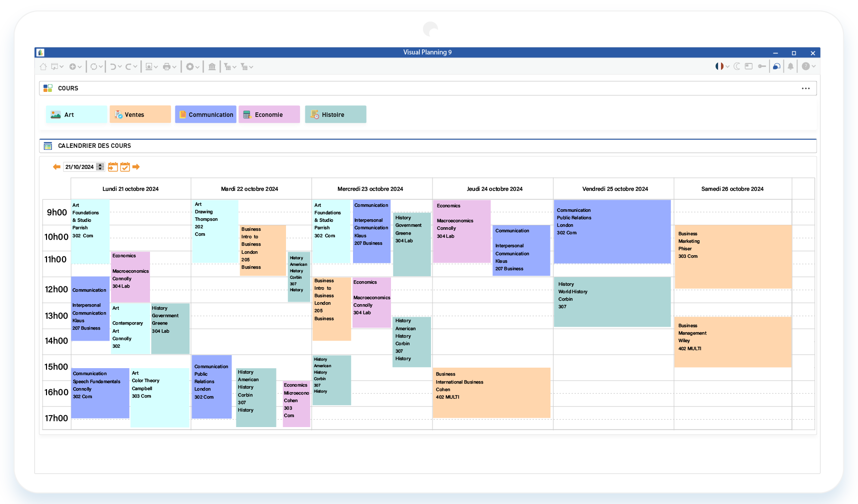Go to previous week with left arrow
The height and width of the screenshot is (504, 858).
tap(56, 167)
